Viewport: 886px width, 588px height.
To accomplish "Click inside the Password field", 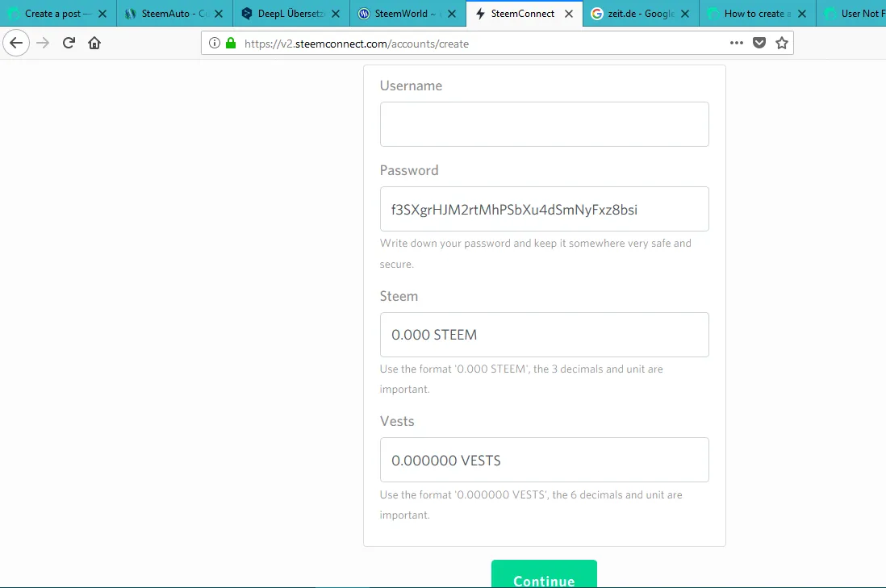I will point(544,209).
